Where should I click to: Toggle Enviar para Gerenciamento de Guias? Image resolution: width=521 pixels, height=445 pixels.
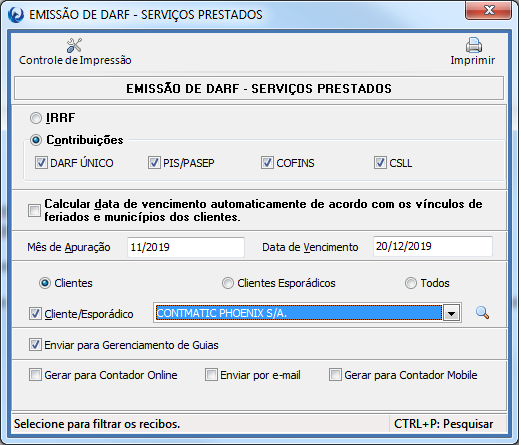(x=35, y=345)
